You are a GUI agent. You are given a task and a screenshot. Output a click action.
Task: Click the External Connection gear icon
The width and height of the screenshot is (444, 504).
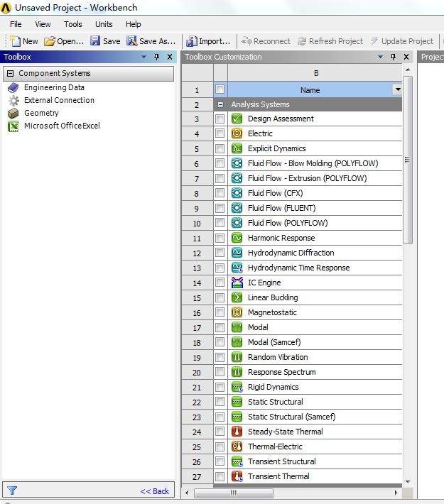pos(13,100)
